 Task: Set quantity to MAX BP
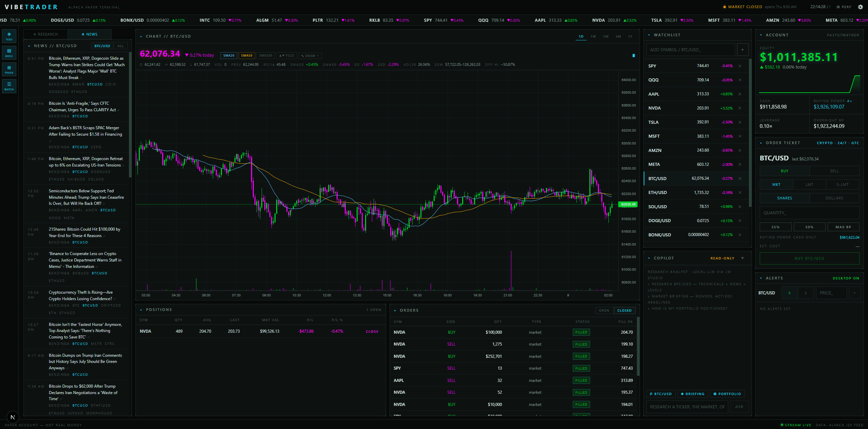843,227
